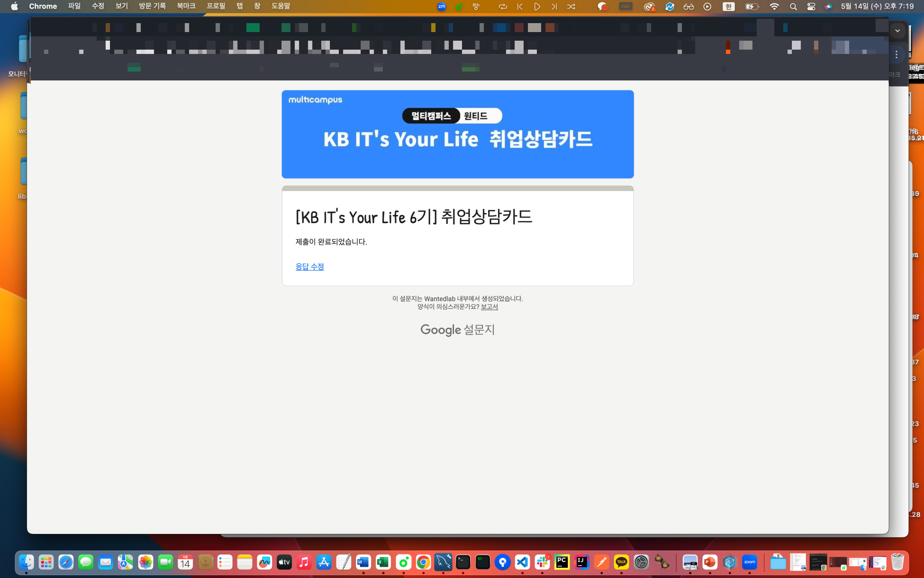Screen dimensions: 924x578
Task: Open the 도움말 menu
Action: tap(281, 6)
